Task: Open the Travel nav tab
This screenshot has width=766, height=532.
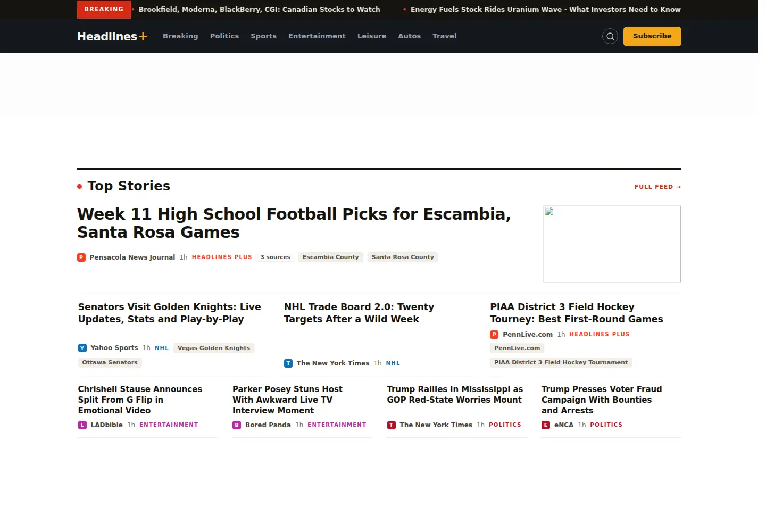Action: [x=445, y=36]
